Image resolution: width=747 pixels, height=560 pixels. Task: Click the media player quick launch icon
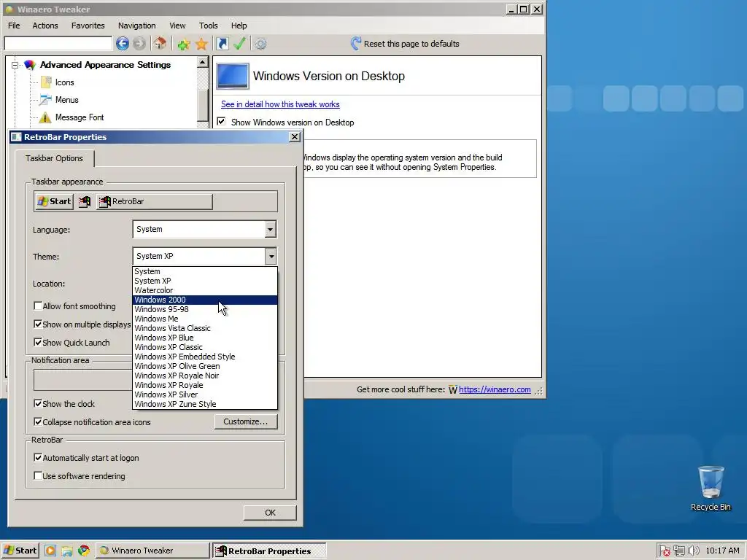pyautogui.click(x=50, y=551)
